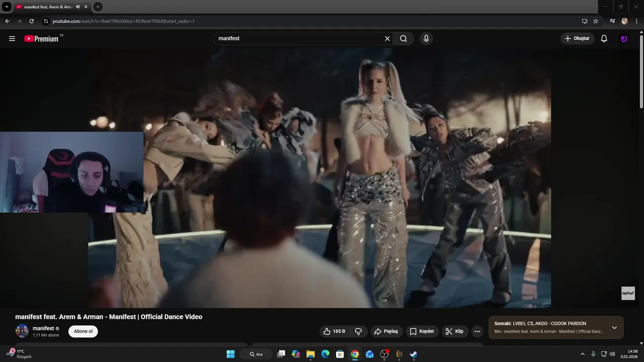Open the tab search dropdown arrow
The width and height of the screenshot is (644, 362).
7,7
